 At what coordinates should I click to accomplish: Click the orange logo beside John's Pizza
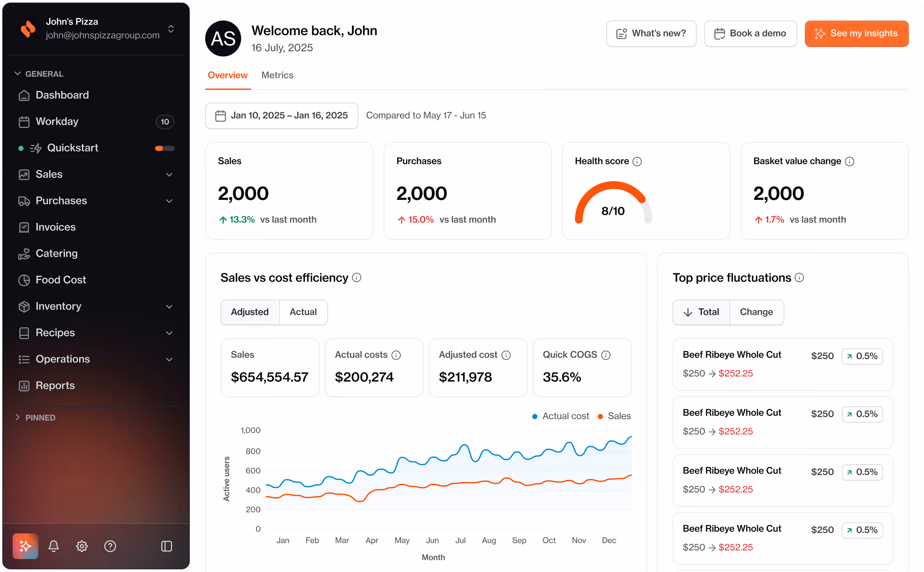pos(28,28)
